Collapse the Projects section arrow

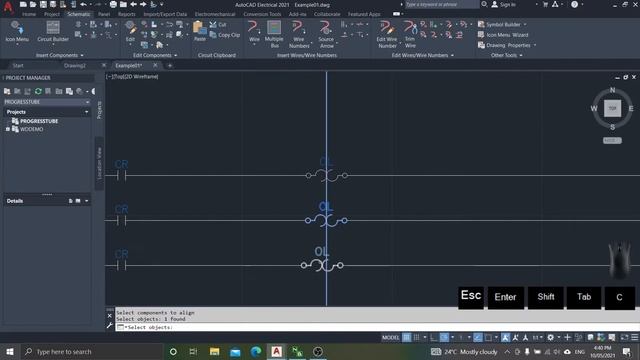pyautogui.click(x=86, y=112)
